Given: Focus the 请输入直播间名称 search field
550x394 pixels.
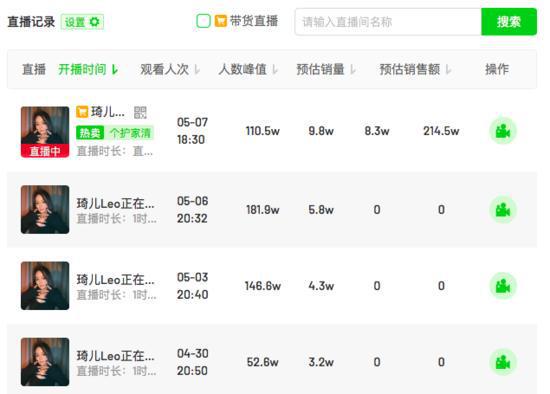Looking at the screenshot, I should tap(388, 22).
